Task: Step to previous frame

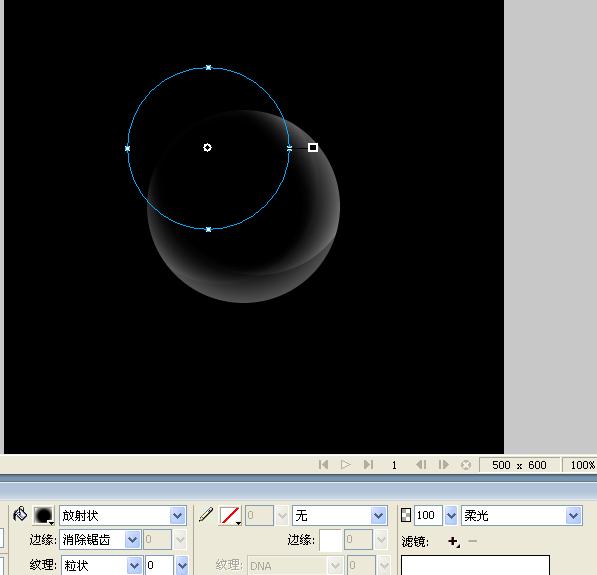Action: (421, 465)
